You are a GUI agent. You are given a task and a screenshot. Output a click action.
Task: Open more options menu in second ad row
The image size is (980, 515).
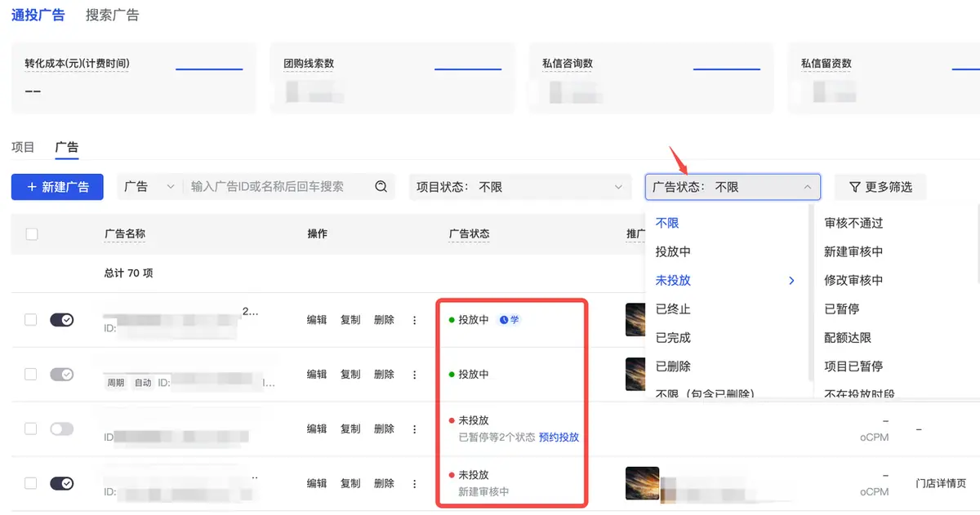414,375
